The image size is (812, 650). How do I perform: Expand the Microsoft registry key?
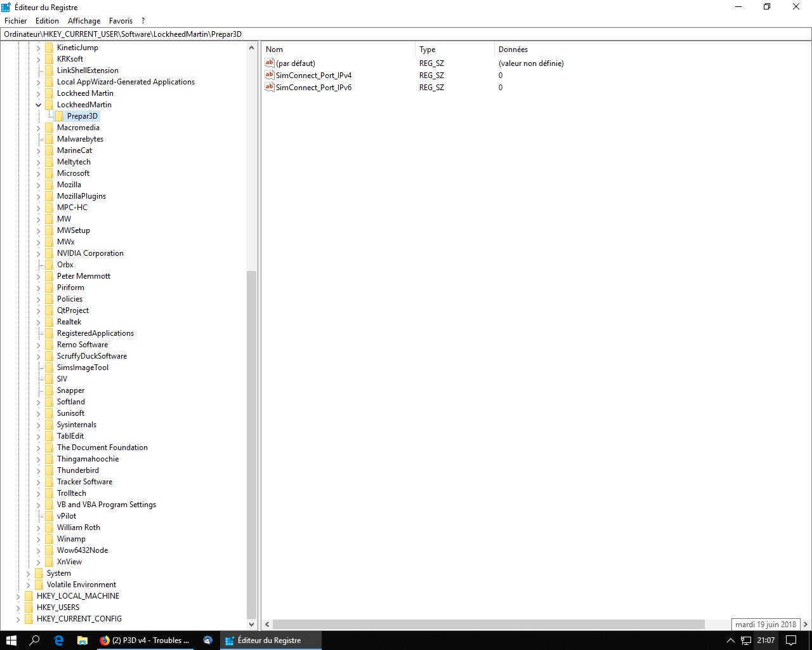point(39,173)
